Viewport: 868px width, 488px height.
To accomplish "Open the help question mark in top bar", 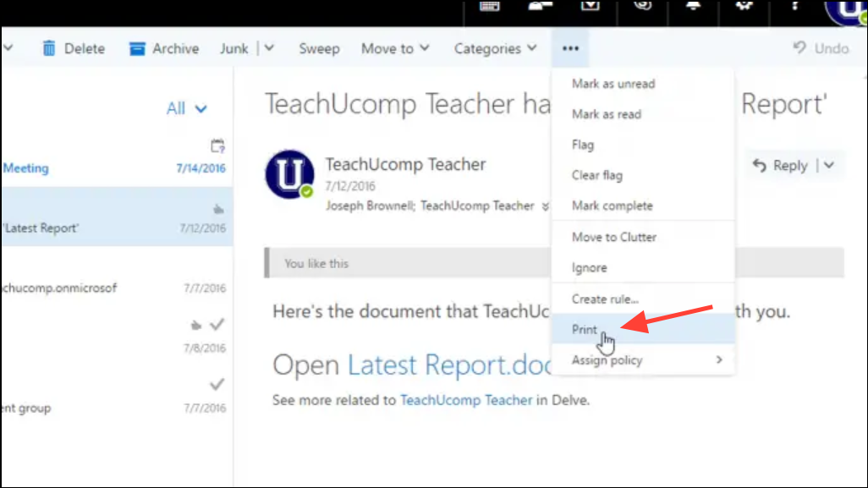I will [x=795, y=5].
